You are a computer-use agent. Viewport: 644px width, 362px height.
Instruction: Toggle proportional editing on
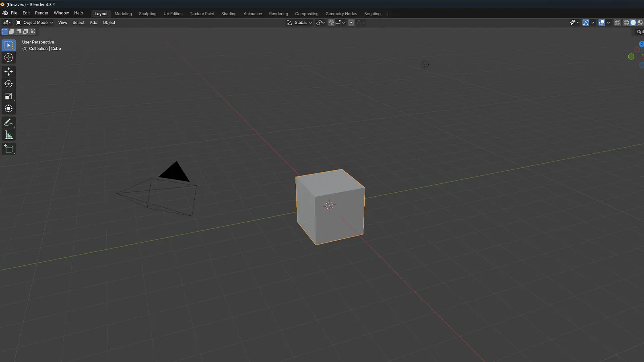click(351, 23)
